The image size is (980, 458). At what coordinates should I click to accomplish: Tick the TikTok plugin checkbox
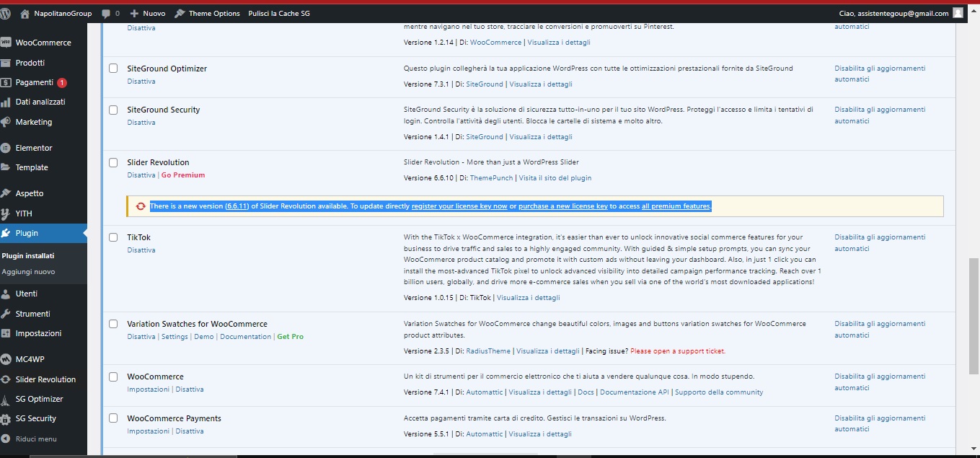click(113, 237)
